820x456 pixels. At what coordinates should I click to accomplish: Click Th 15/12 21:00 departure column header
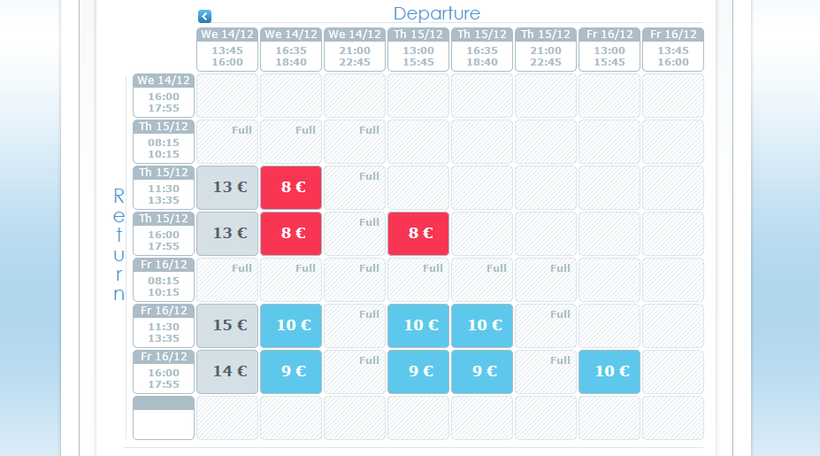click(546, 49)
